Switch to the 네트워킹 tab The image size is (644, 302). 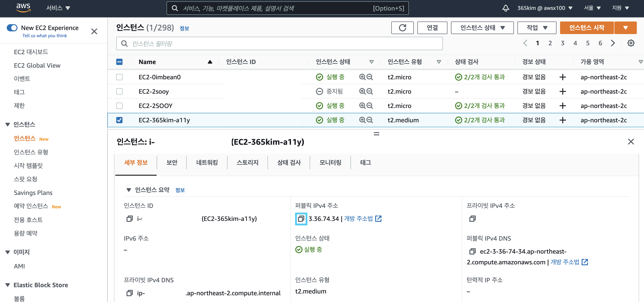(207, 162)
